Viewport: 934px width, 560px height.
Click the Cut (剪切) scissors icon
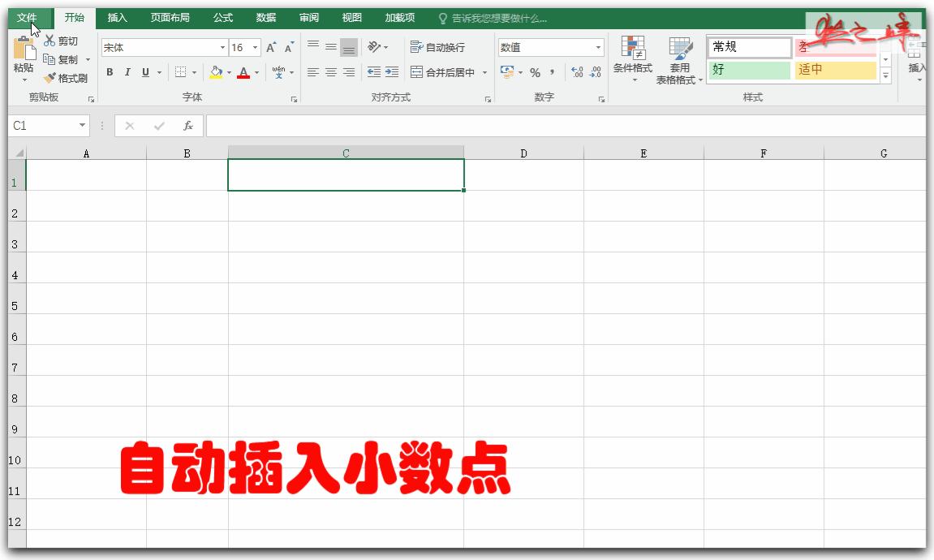pyautogui.click(x=51, y=40)
